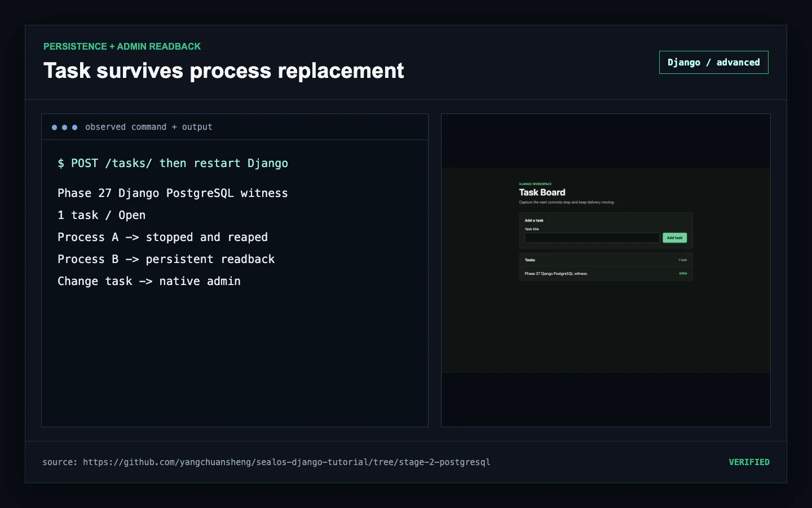Click 'Change task -> native admin' line
The height and width of the screenshot is (508, 812).
click(x=149, y=281)
